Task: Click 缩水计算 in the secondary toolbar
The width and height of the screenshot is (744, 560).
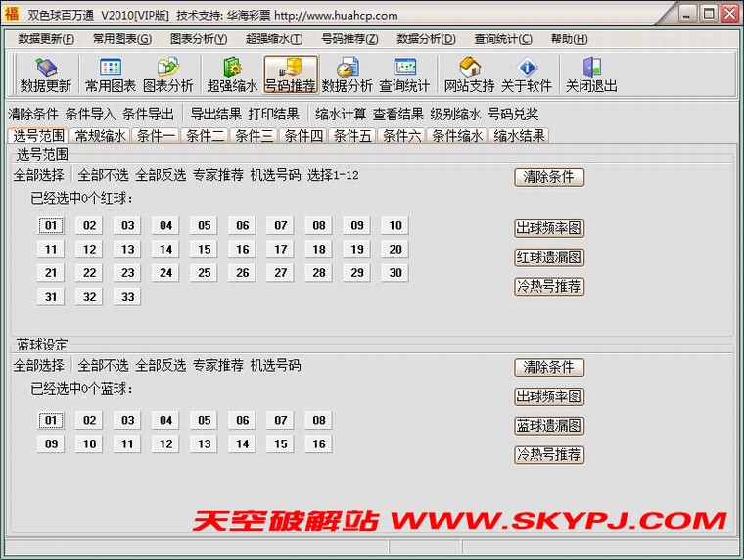Action: coord(341,114)
